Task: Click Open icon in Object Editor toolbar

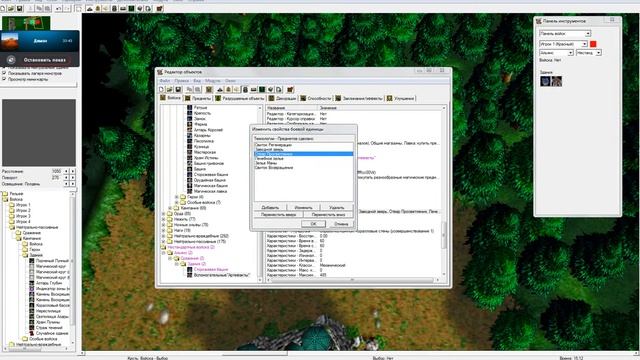Action: click(x=170, y=89)
